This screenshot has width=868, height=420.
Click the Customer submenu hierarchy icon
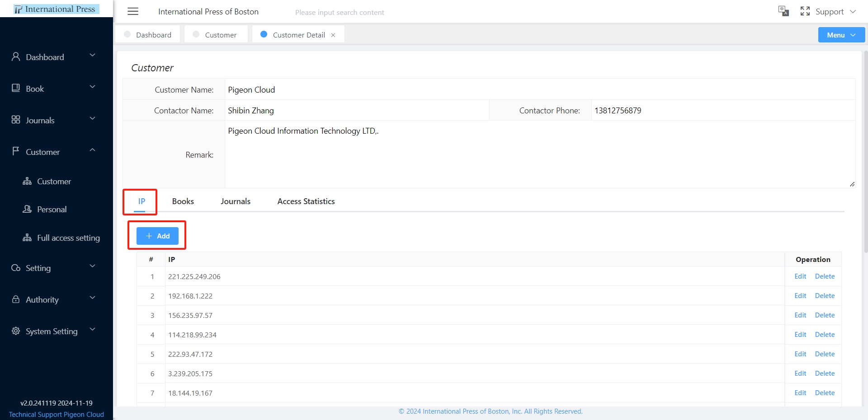coord(27,181)
